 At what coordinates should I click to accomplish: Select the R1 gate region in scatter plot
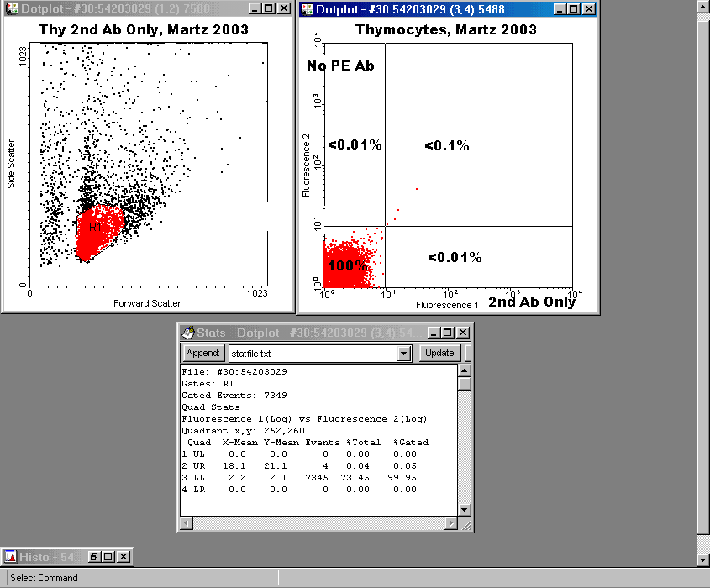point(97,231)
